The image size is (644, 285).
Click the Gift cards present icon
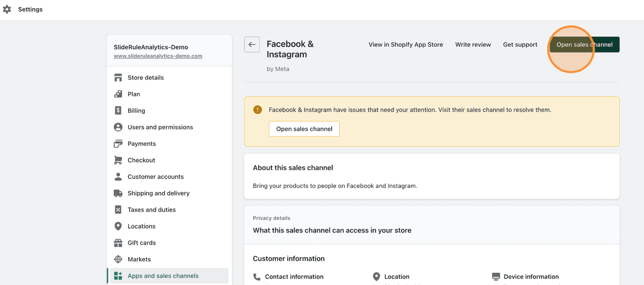tap(118, 243)
